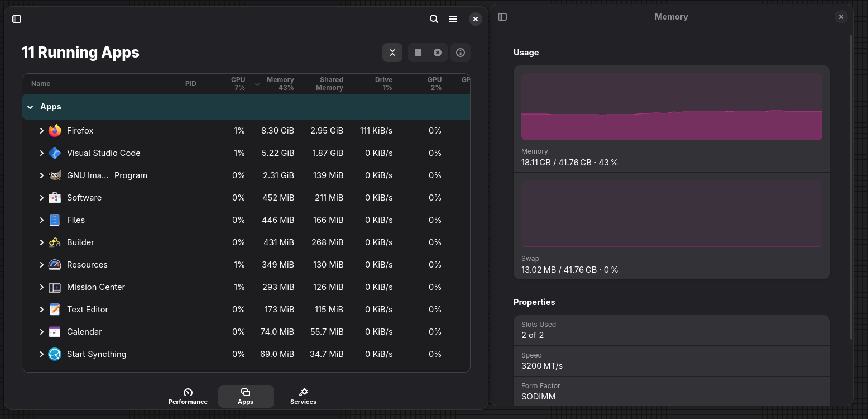Expand the Builder row
Image resolution: width=868 pixels, height=419 pixels.
pos(41,242)
